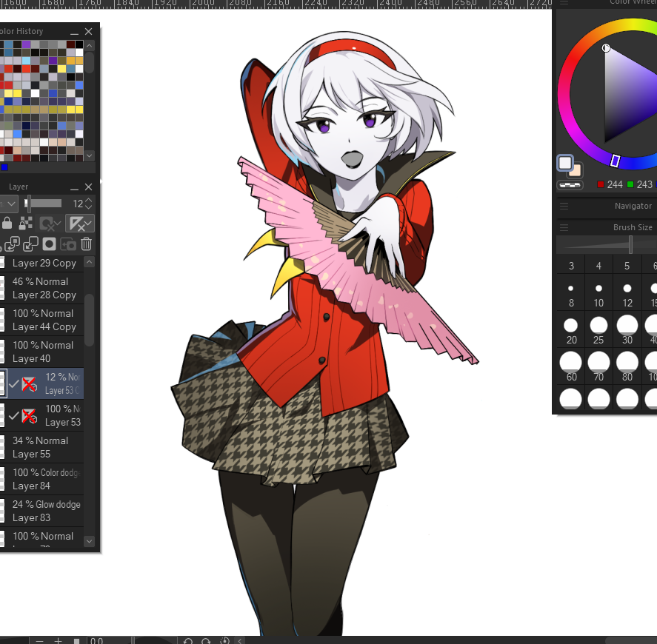Choose brush size 25 preset

(598, 330)
